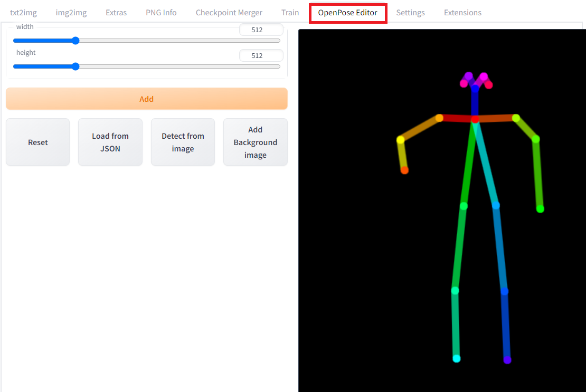Select the left knee keypoint
Image resolution: width=586 pixels, height=392 pixels.
tap(495, 206)
